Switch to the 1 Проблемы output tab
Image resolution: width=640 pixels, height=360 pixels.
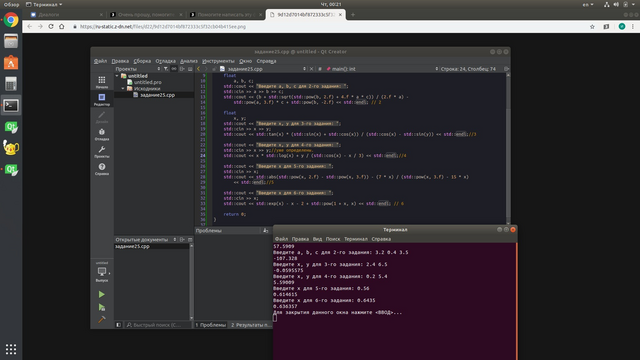point(210,325)
